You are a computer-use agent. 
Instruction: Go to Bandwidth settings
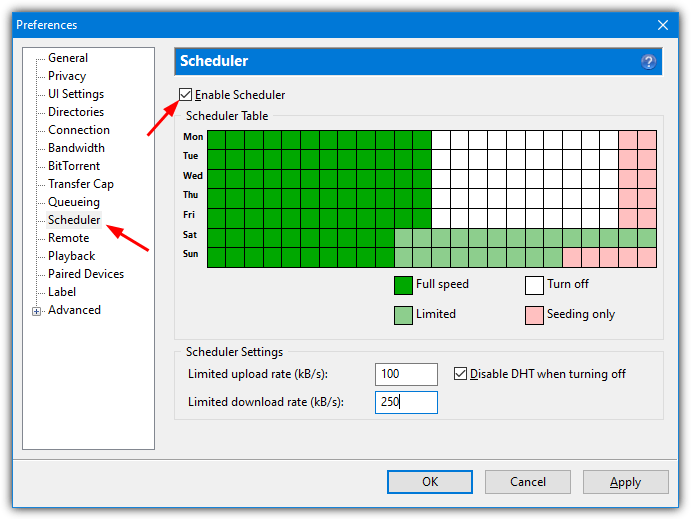pos(76,148)
